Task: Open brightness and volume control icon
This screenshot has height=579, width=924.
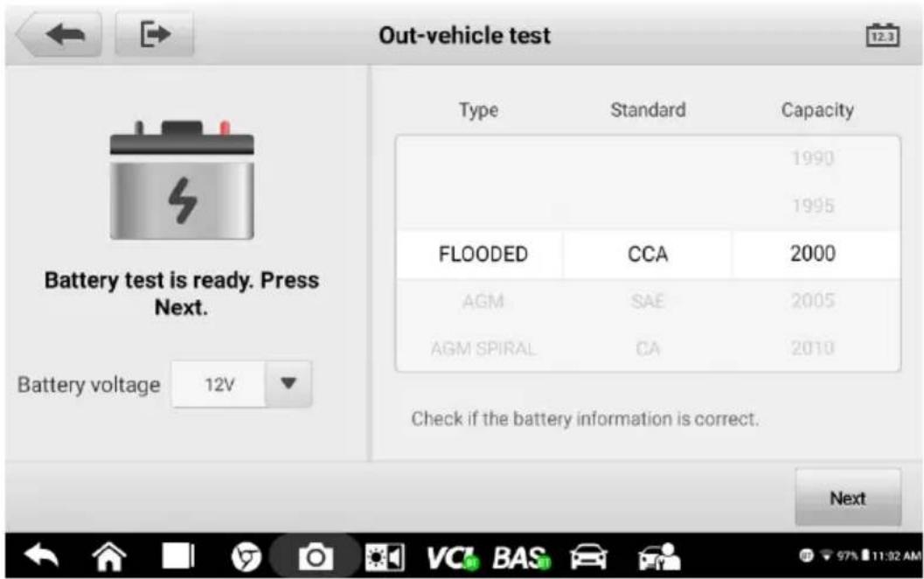Action: 385,557
